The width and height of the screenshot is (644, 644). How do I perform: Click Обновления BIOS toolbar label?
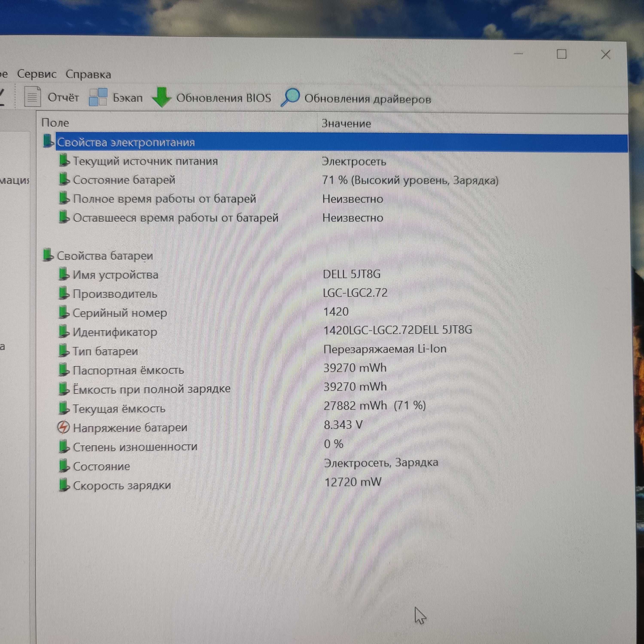tap(224, 98)
